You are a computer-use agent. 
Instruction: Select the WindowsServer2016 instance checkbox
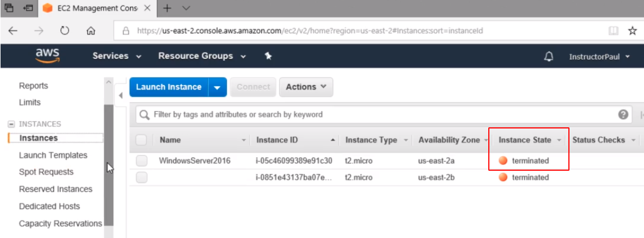[142, 161]
